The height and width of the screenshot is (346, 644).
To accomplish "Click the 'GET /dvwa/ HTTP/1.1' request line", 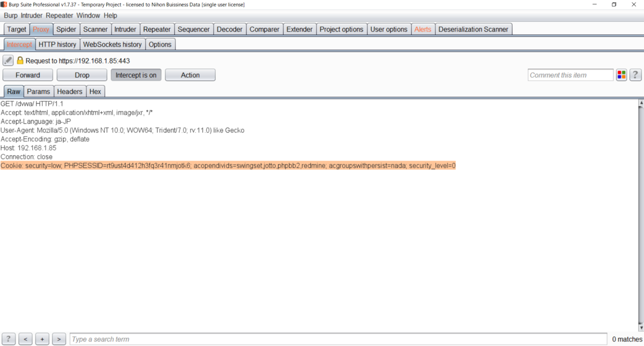I will 32,104.
